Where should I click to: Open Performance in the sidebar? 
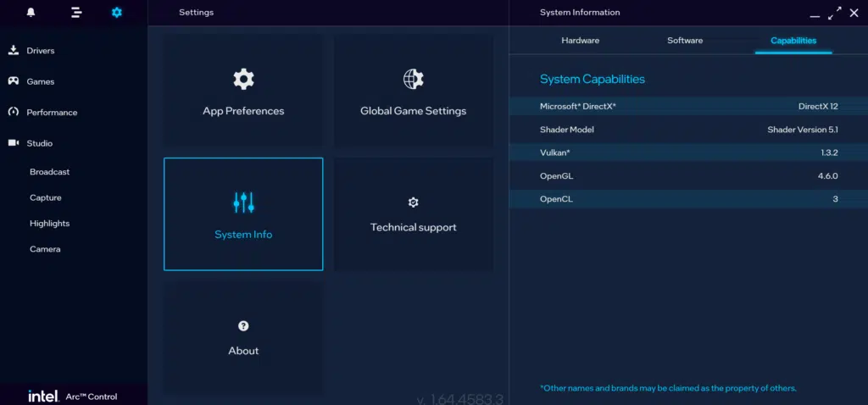pos(52,113)
